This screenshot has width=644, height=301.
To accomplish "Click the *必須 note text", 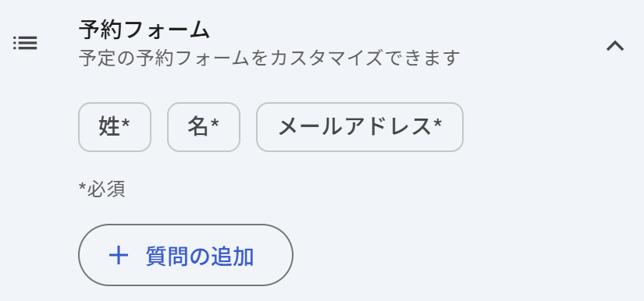I will click(101, 189).
